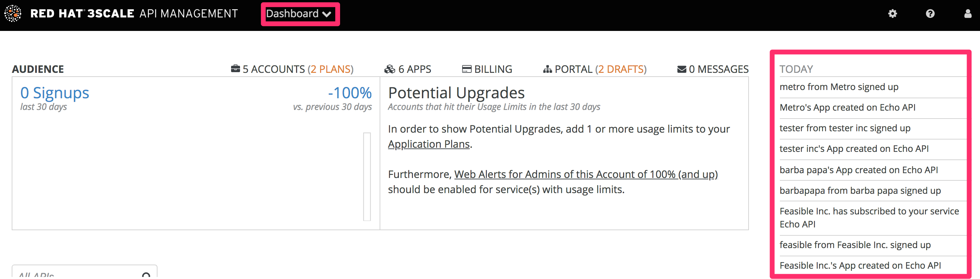Click the Portal sitemap icon
Screen dimensions: 980x279
(x=547, y=69)
